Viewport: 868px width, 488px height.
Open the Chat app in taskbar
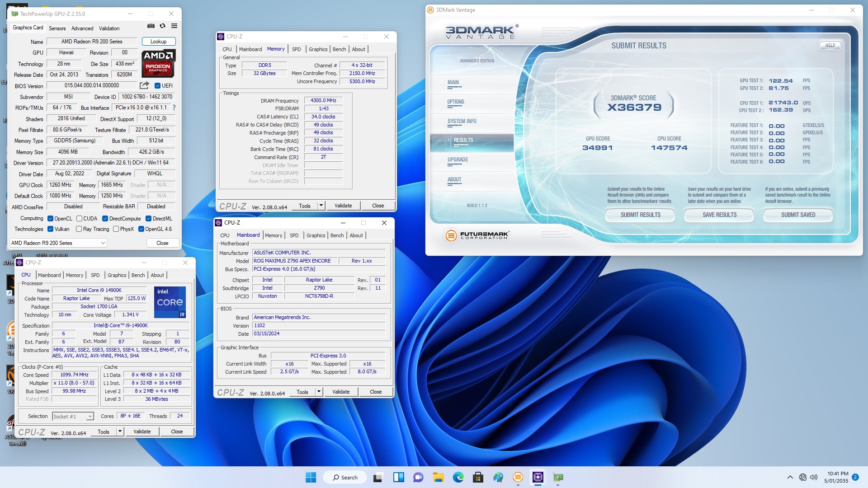418,477
